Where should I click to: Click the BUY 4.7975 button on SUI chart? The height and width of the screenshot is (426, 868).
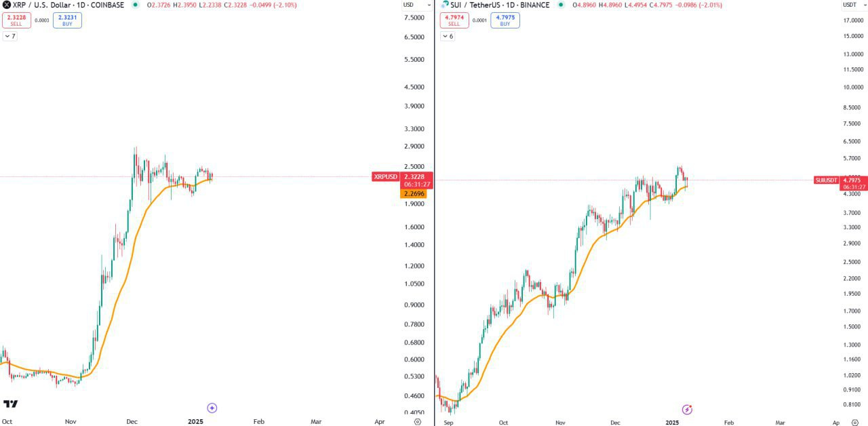coord(505,19)
